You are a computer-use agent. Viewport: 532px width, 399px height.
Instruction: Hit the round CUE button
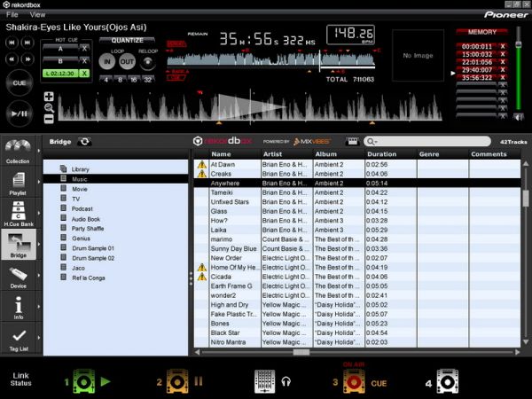(20, 82)
